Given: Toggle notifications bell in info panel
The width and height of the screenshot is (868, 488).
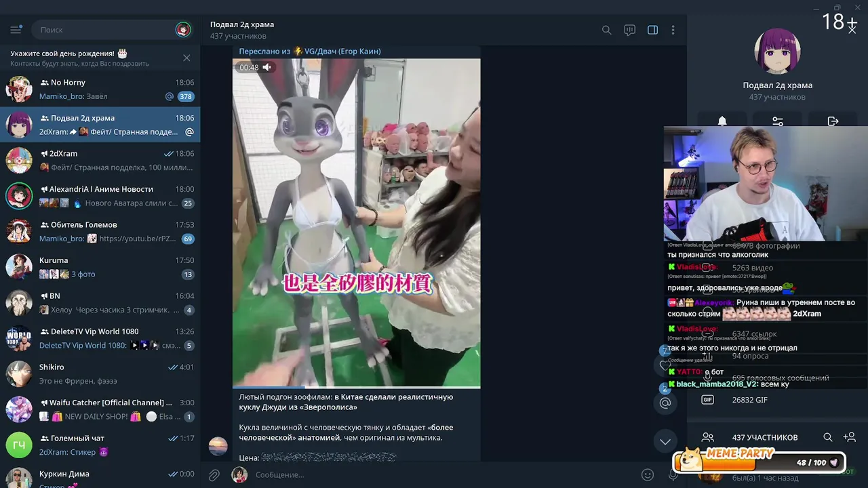Looking at the screenshot, I should coord(722,121).
